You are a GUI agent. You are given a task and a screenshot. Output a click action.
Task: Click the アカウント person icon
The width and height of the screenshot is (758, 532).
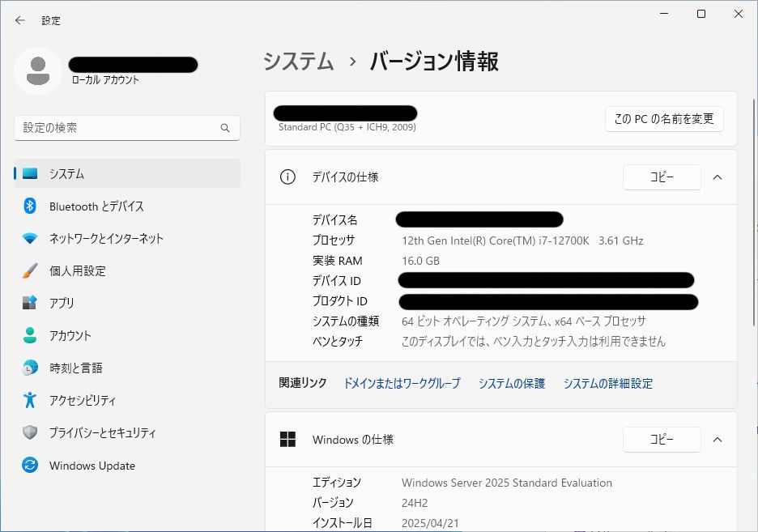click(x=30, y=335)
